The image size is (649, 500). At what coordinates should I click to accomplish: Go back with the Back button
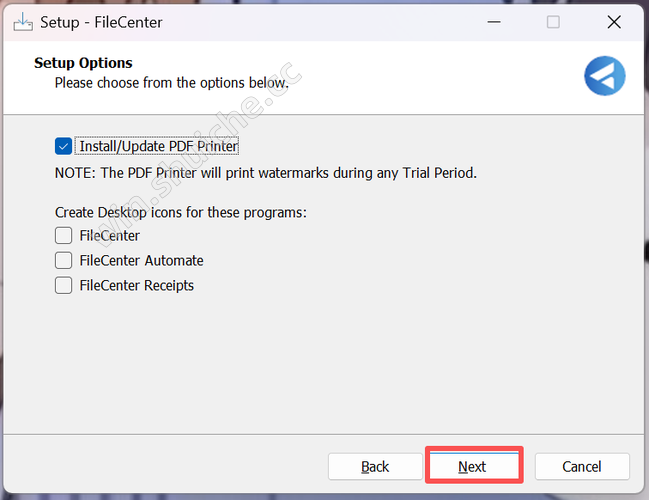[x=375, y=466]
